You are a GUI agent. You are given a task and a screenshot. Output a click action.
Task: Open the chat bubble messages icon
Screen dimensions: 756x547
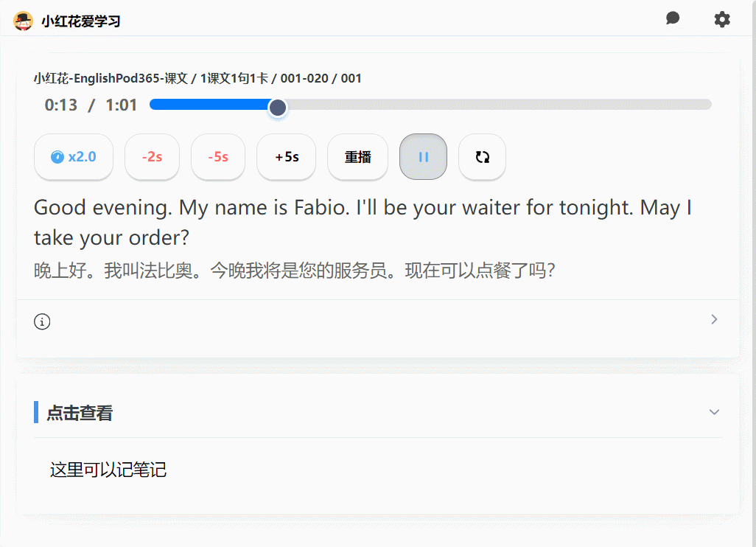[x=672, y=19]
